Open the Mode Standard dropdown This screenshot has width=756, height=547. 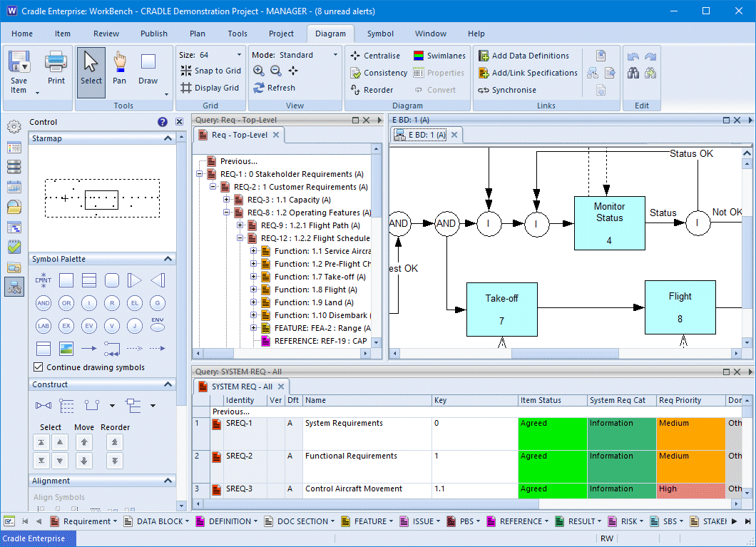click(x=336, y=55)
